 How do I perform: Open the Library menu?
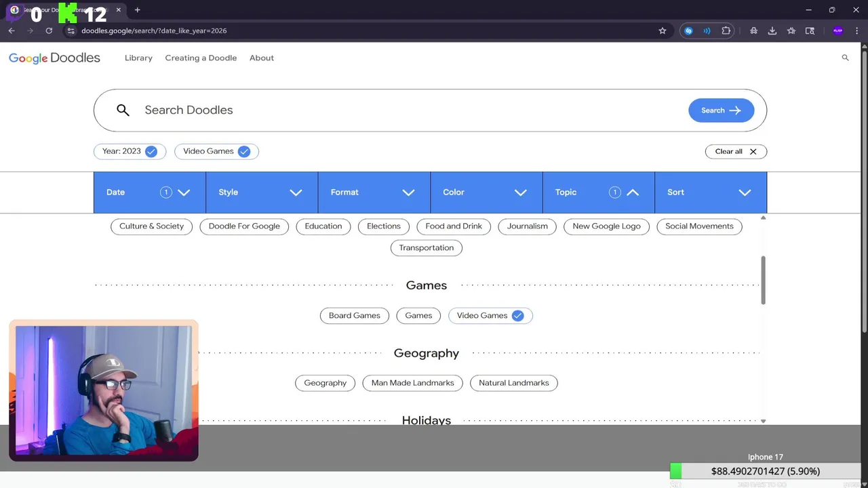point(138,58)
